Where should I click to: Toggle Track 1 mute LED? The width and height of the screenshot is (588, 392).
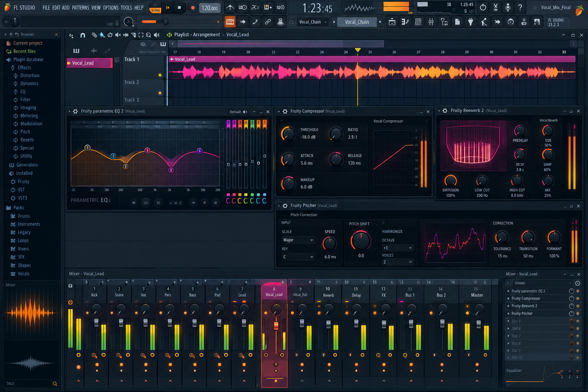tap(160, 75)
